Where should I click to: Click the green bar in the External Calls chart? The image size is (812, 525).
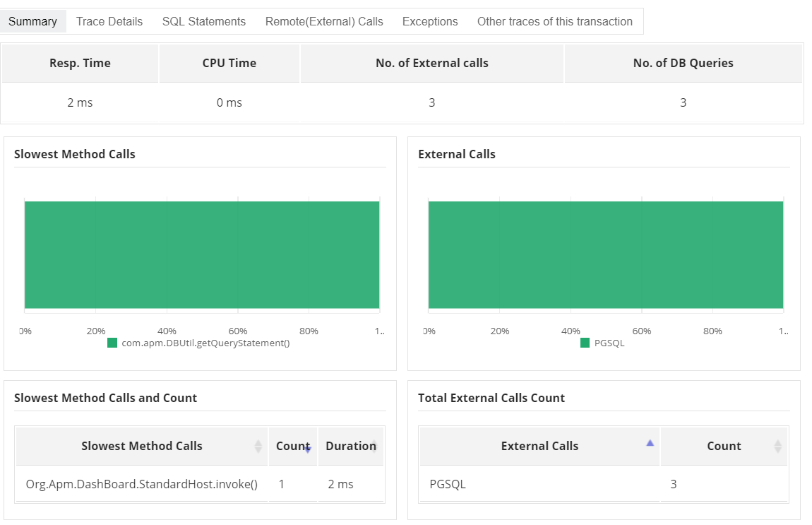(x=606, y=254)
